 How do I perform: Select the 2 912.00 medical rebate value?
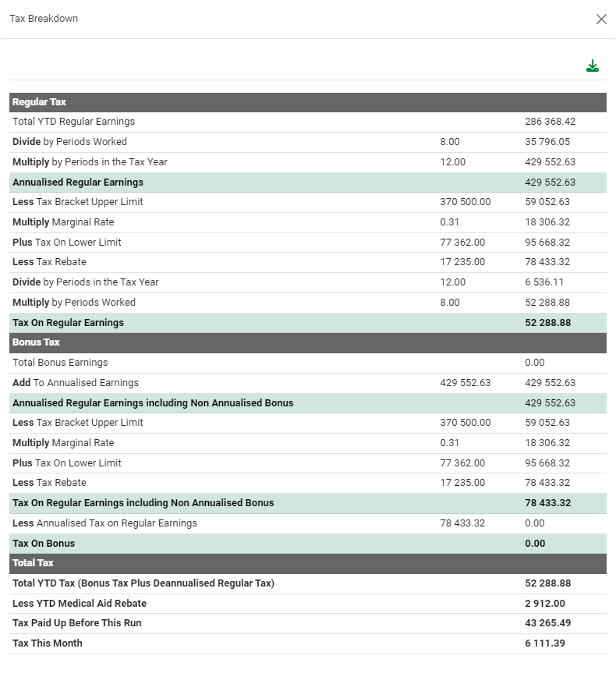545,604
